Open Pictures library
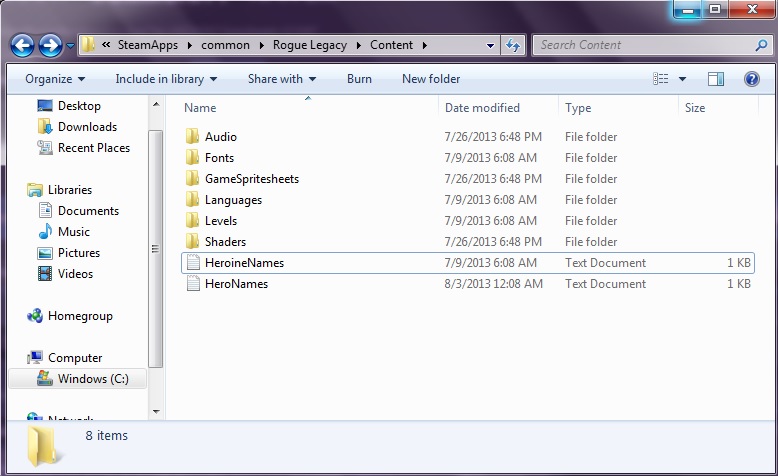Image resolution: width=778 pixels, height=476 pixels. (x=78, y=253)
